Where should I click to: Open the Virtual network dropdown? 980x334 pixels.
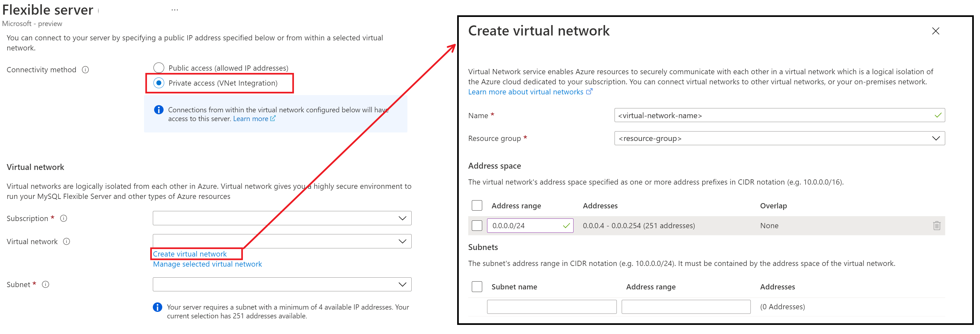[x=282, y=242]
